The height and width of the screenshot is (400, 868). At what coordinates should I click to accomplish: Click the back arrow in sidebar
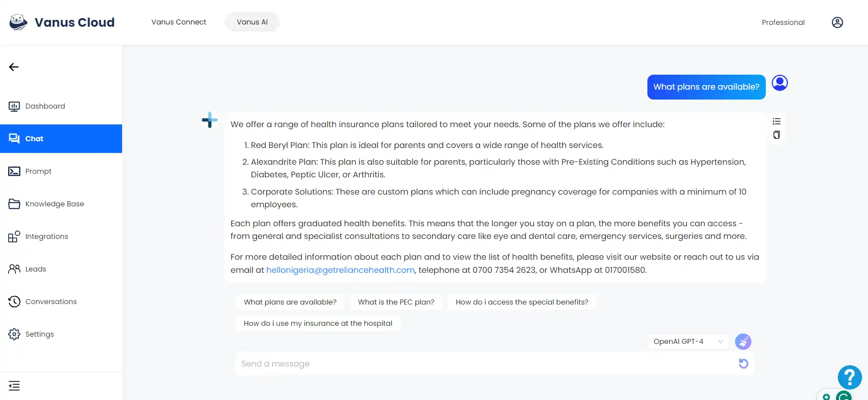coord(14,67)
